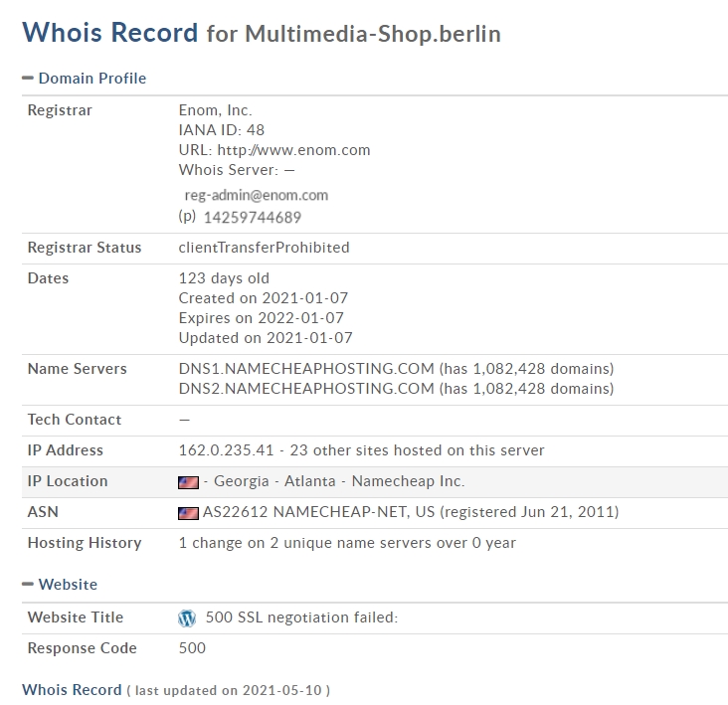Collapse the Domain Profile section
728x705 pixels.
click(x=28, y=78)
